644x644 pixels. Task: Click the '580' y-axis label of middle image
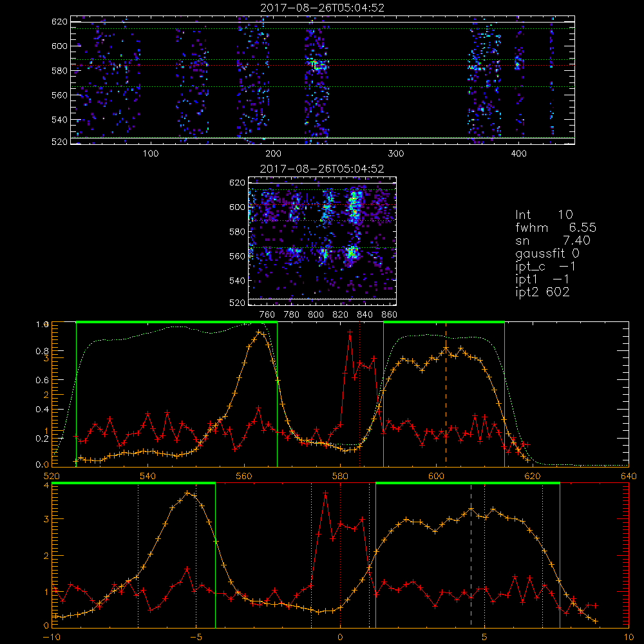237,232
